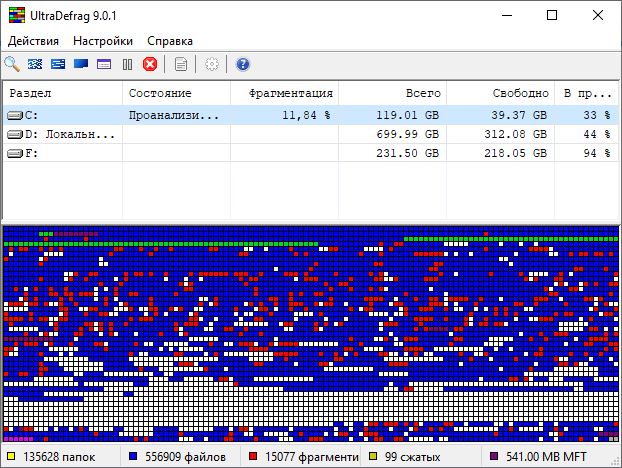Click the Optimize MFT toolbar icon
The height and width of the screenshot is (468, 622).
pyautogui.click(x=104, y=65)
